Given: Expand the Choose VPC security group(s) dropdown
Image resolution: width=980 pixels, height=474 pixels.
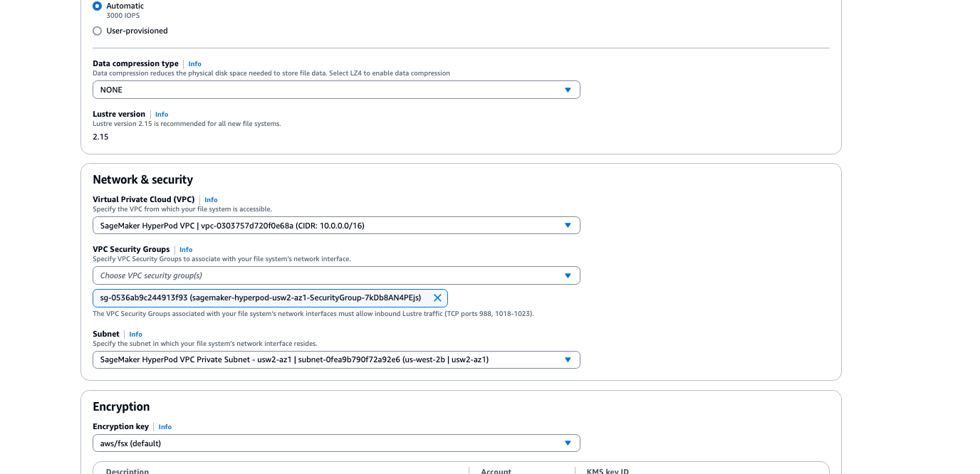Looking at the screenshot, I should 336,275.
